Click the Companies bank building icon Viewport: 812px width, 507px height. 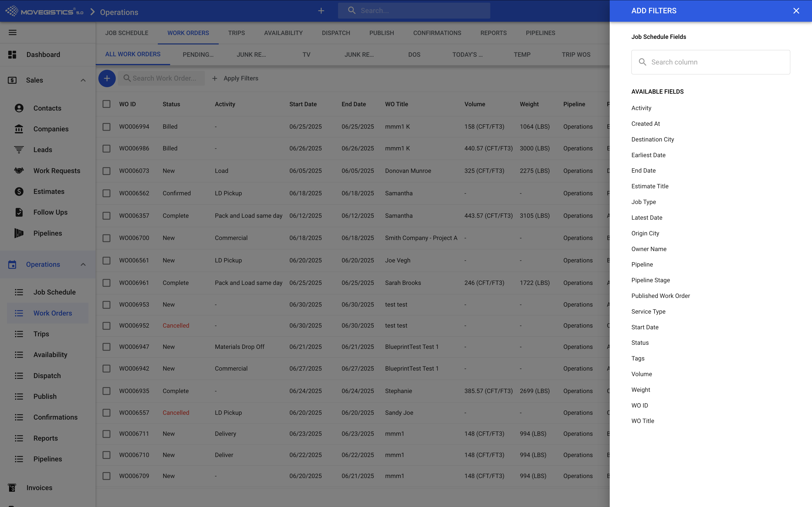click(19, 129)
